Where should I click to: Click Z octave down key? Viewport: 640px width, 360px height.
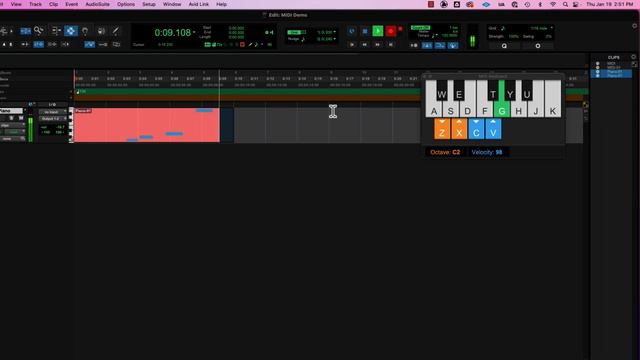click(442, 129)
